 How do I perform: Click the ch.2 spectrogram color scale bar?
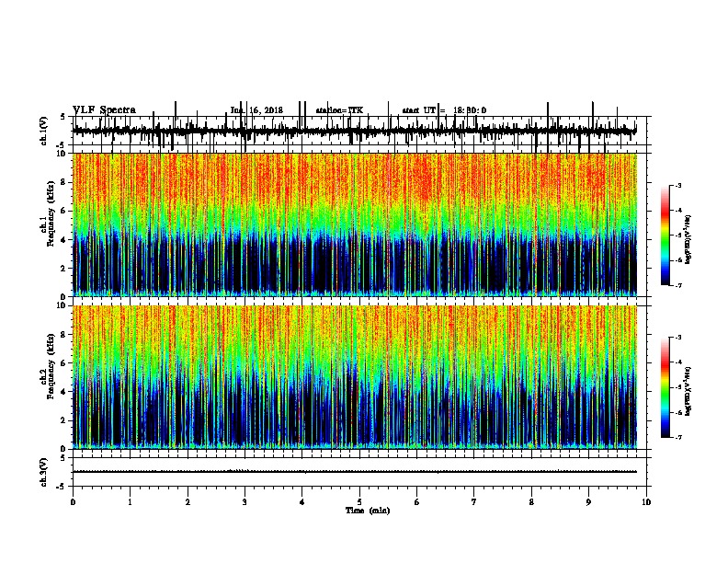[665, 387]
